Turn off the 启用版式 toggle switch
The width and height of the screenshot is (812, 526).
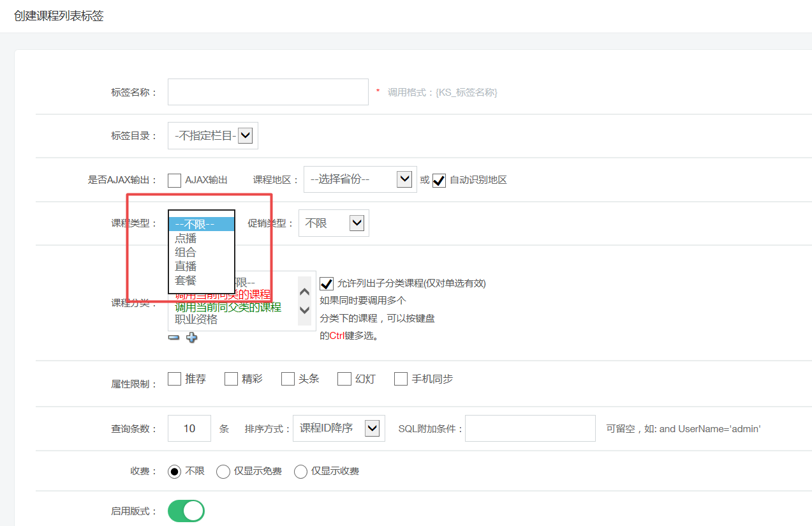(x=186, y=511)
